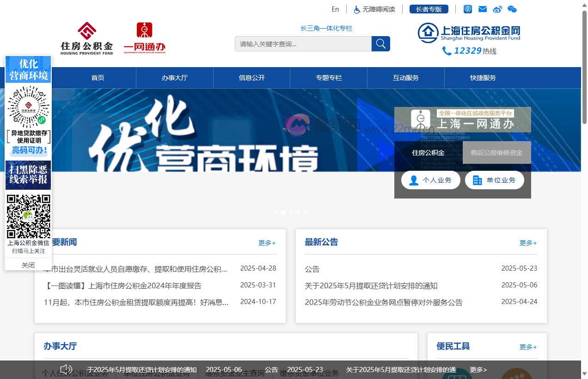Open the 办事大厅 menu
588x379 pixels.
tap(174, 78)
